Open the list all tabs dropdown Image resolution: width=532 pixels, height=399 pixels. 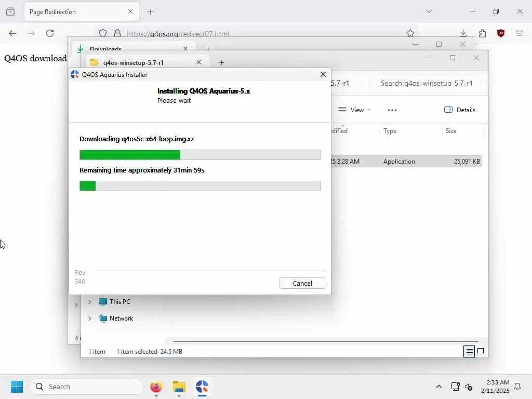pos(429,11)
